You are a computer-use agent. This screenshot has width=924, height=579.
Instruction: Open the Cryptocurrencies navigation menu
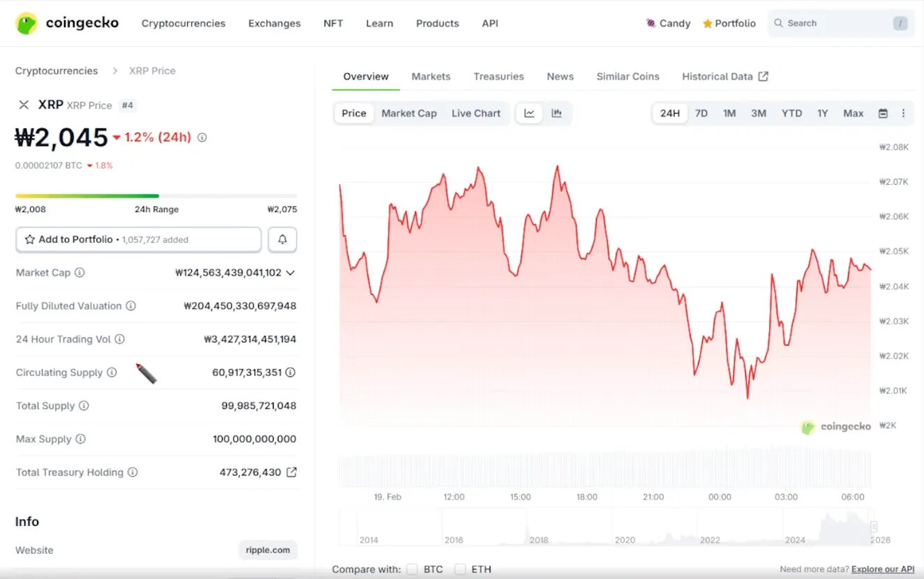[x=184, y=23]
